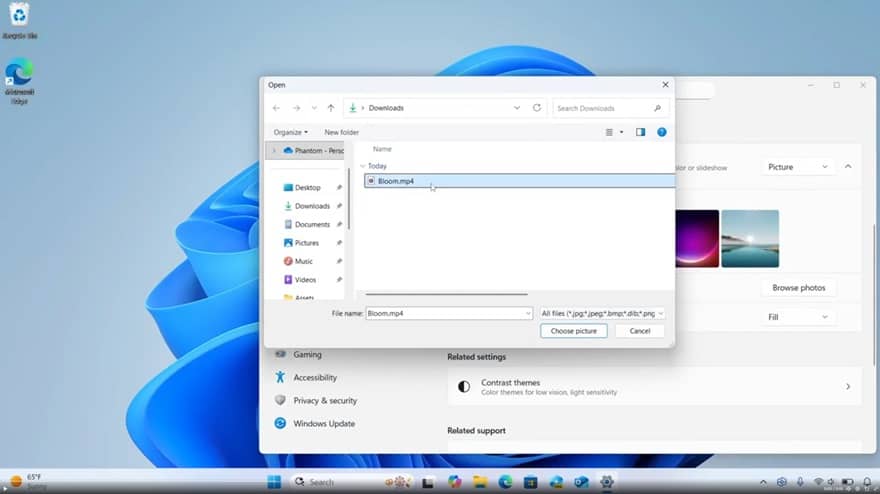Image resolution: width=880 pixels, height=494 pixels.
Task: Open the File name dropdown arrow
Action: point(528,313)
